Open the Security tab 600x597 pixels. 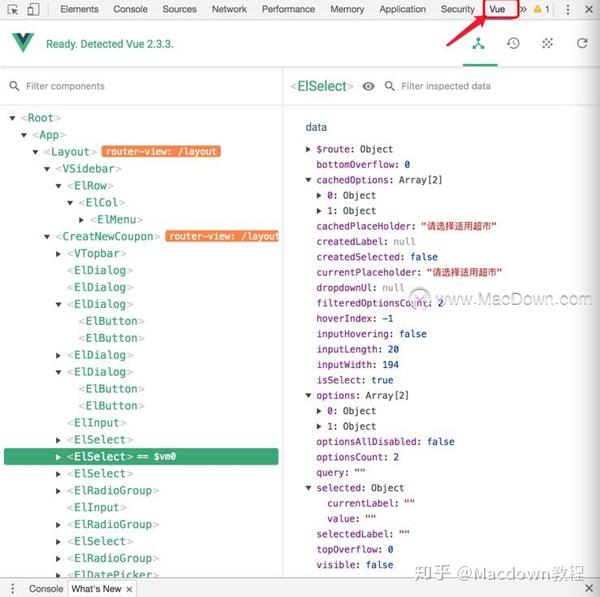(x=458, y=9)
